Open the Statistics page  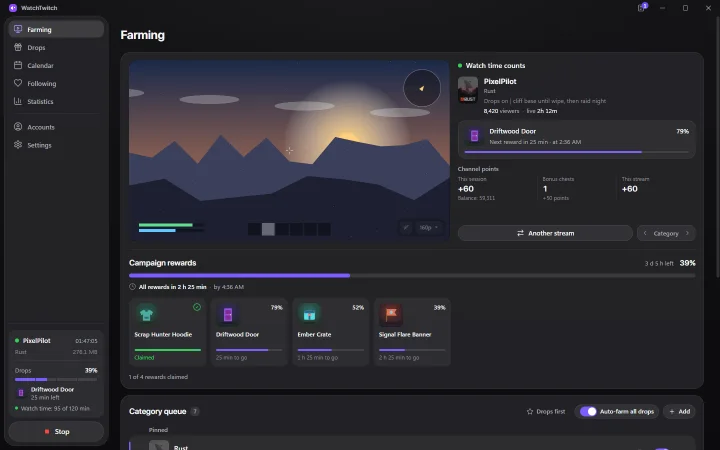point(56,101)
